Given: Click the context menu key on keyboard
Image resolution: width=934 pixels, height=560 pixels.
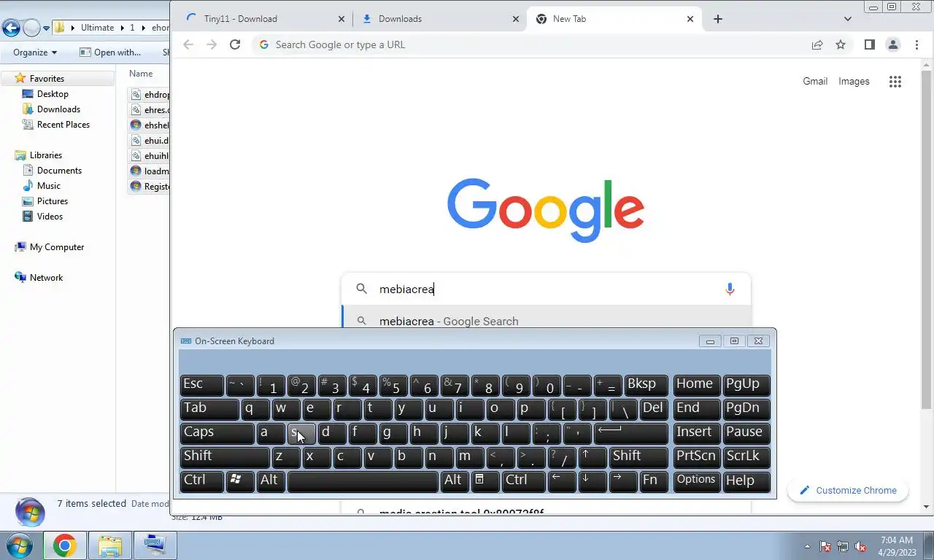Looking at the screenshot, I should [x=485, y=481].
